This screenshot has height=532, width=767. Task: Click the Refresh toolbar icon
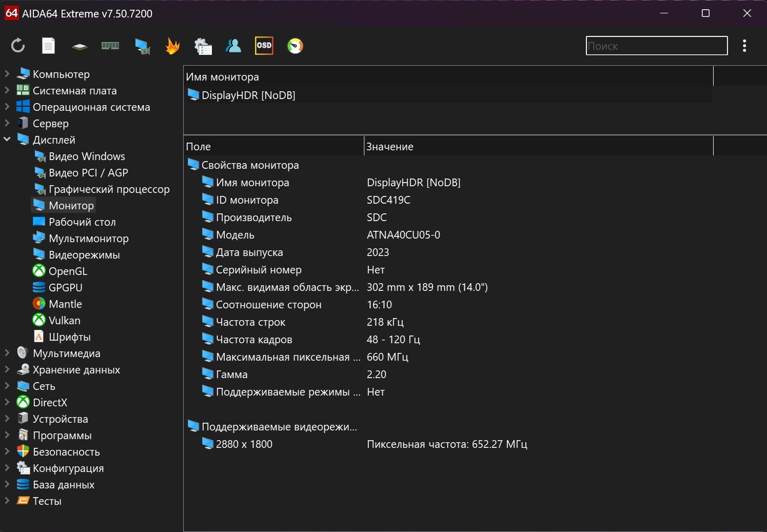[18, 46]
